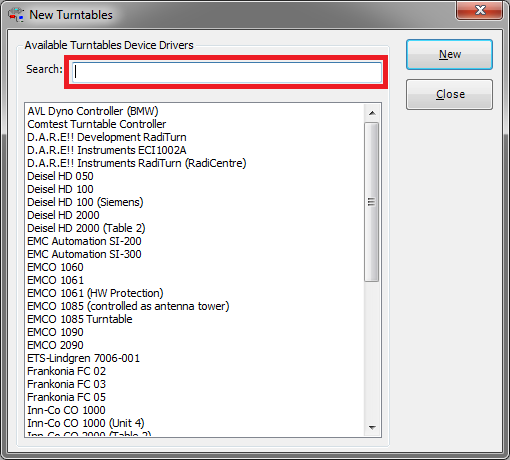Select the plain Inn-Co CO 1000 entry
510x460 pixels.
(66, 410)
